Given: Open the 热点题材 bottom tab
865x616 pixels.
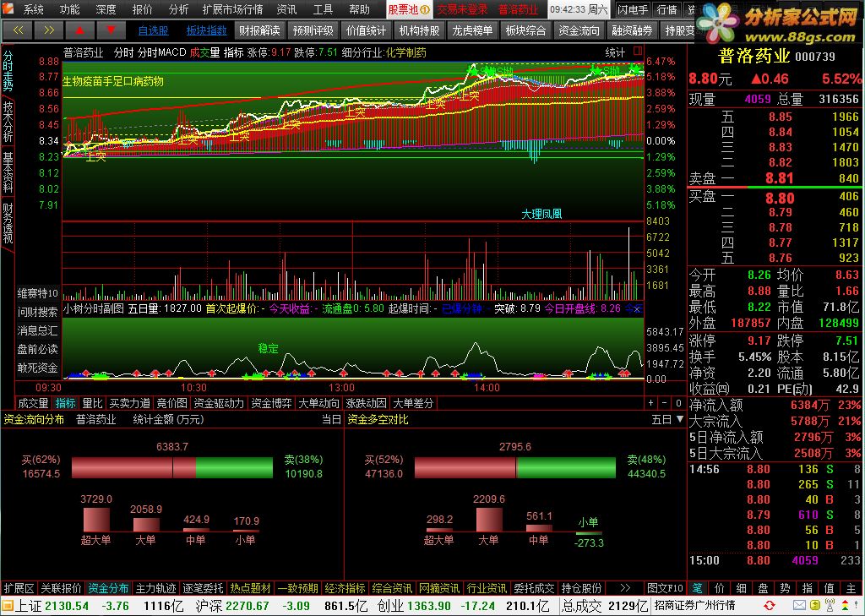Looking at the screenshot, I should pos(250,588).
